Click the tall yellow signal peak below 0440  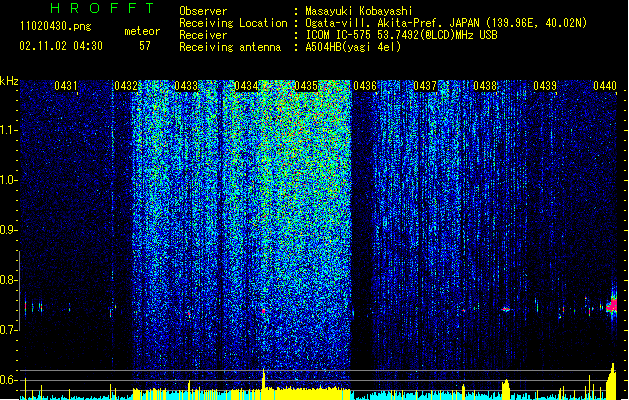pyautogui.click(x=612, y=381)
